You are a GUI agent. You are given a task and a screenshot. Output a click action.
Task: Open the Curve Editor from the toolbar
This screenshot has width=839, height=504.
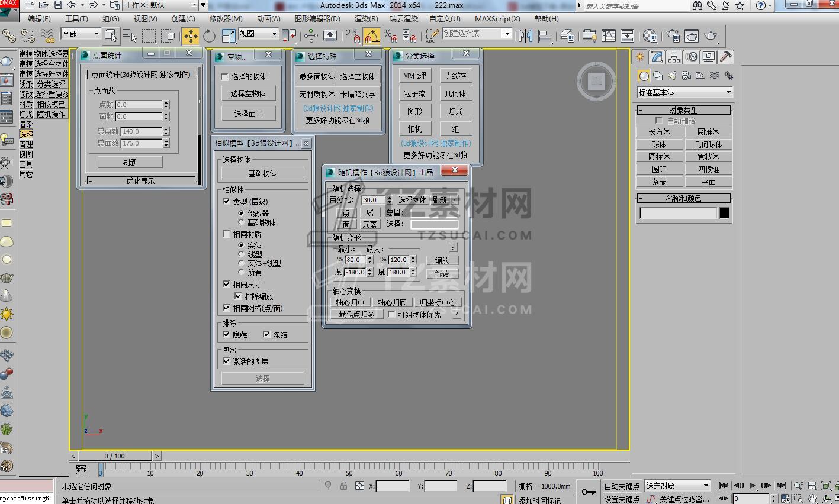point(609,36)
